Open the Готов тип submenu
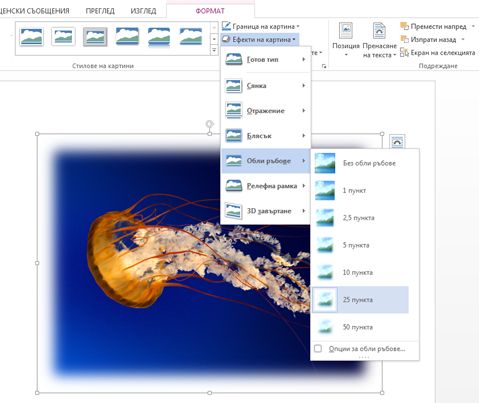479x403 pixels. click(x=266, y=60)
